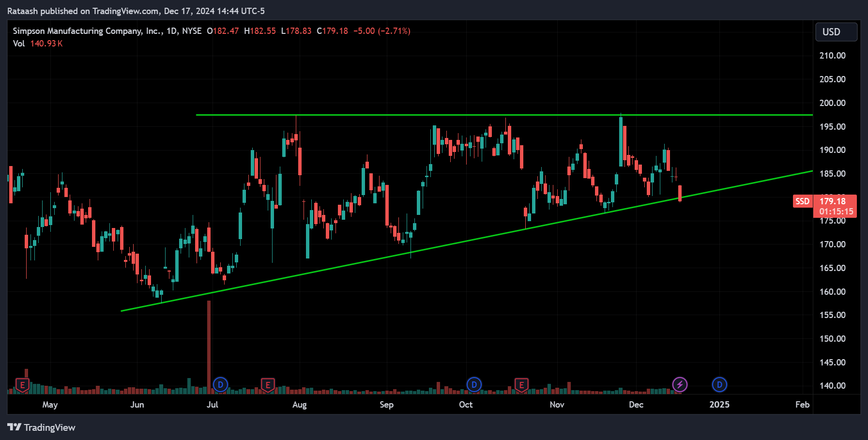868x440 pixels.
Task: Click the 2025 label on the time axis
Action: pyautogui.click(x=719, y=405)
